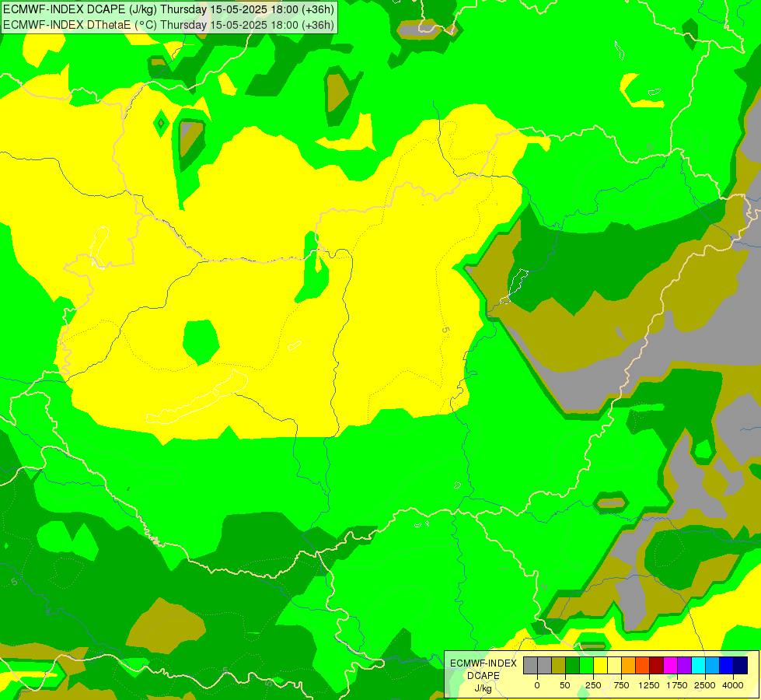Click the 2500 legend tick label
Screen dimensions: 761x700
point(705,685)
